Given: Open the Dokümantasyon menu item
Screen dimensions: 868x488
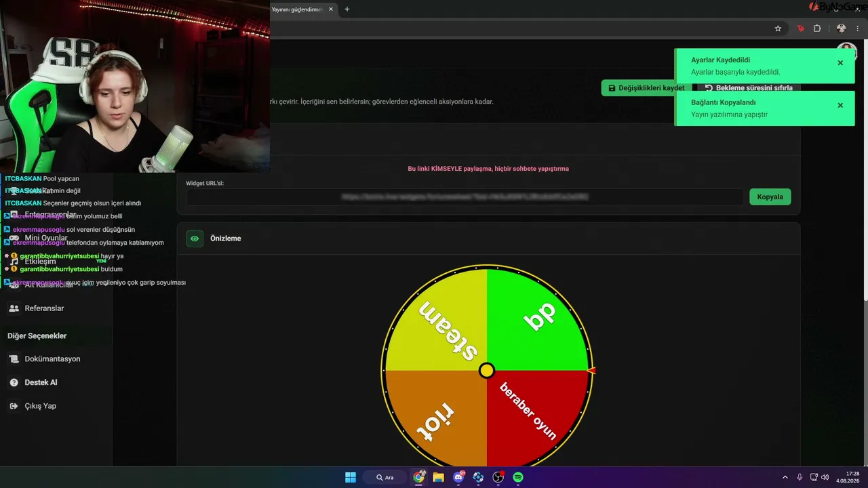Looking at the screenshot, I should [52, 359].
